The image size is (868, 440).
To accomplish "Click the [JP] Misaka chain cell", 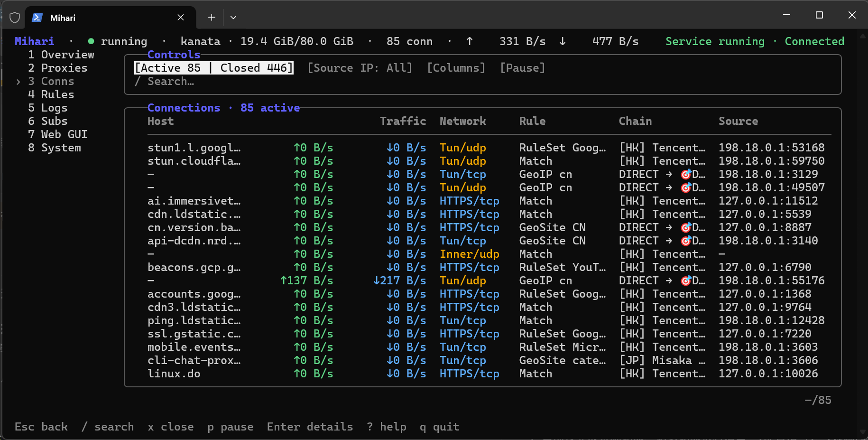I will pos(662,360).
